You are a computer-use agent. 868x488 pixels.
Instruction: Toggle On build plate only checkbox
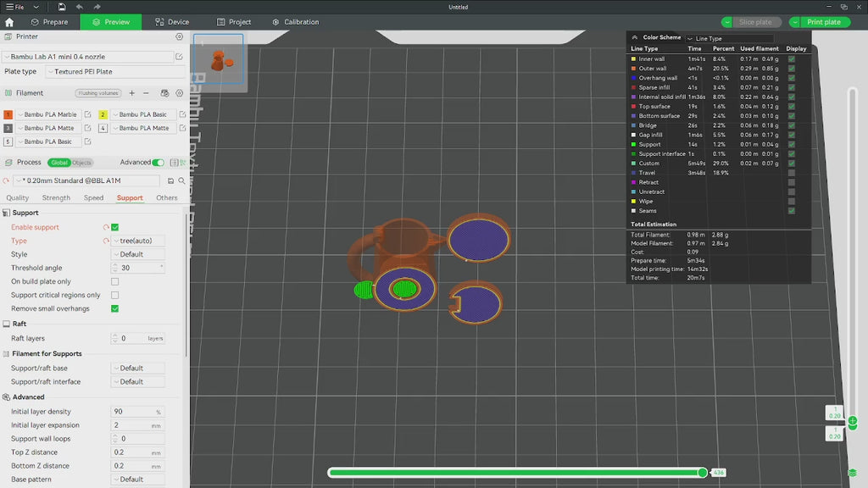[115, 281]
